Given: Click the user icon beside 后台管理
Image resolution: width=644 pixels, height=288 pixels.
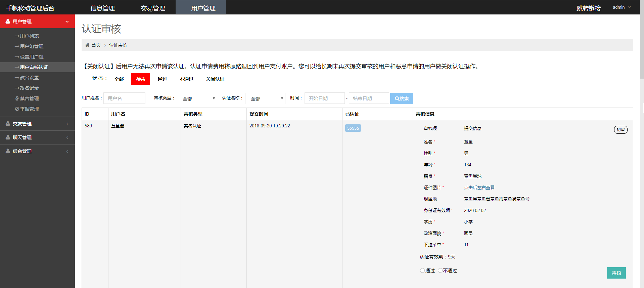Looking at the screenshot, I should [x=8, y=151].
